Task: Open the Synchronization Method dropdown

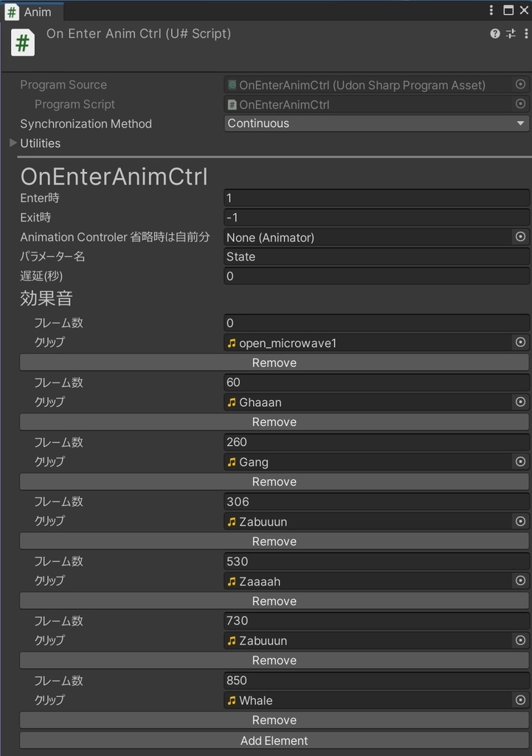Action: pos(376,124)
